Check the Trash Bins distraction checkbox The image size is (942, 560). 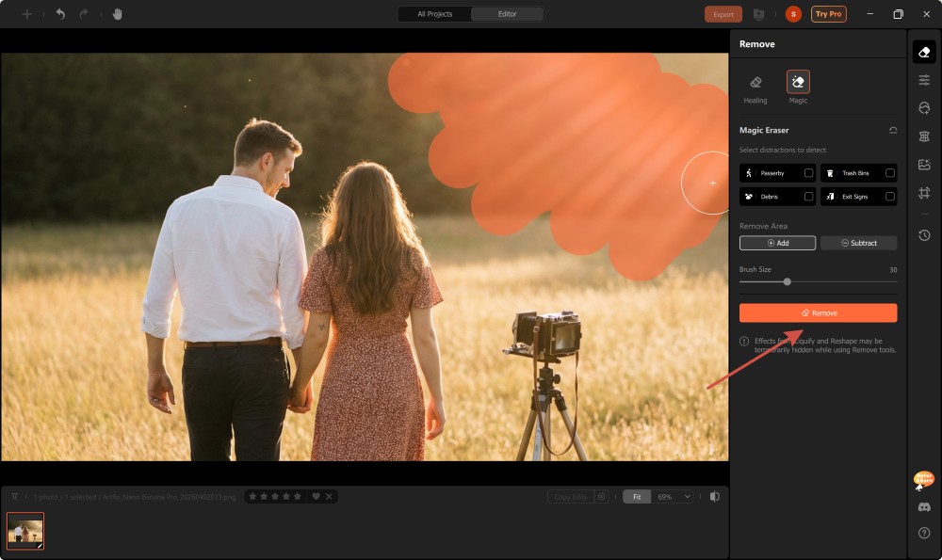coord(889,173)
